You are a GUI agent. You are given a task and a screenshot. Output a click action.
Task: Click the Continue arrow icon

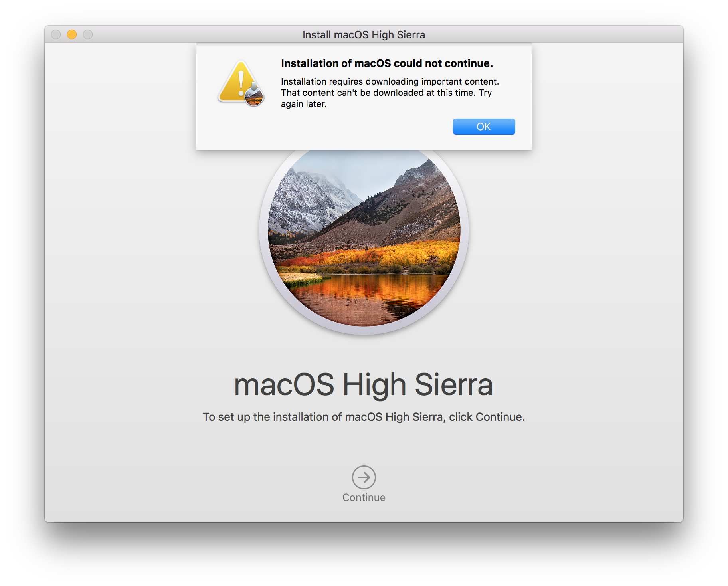[x=364, y=477]
